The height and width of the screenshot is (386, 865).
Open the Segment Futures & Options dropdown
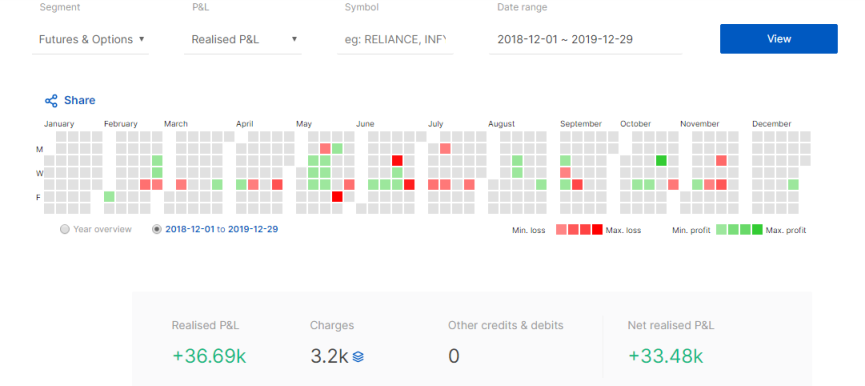(x=90, y=40)
